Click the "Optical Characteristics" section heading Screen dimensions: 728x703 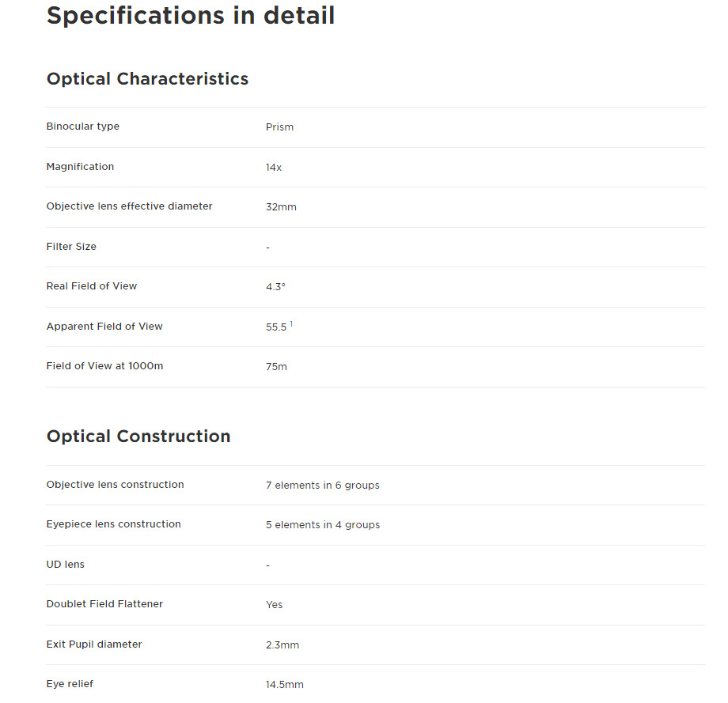[147, 79]
